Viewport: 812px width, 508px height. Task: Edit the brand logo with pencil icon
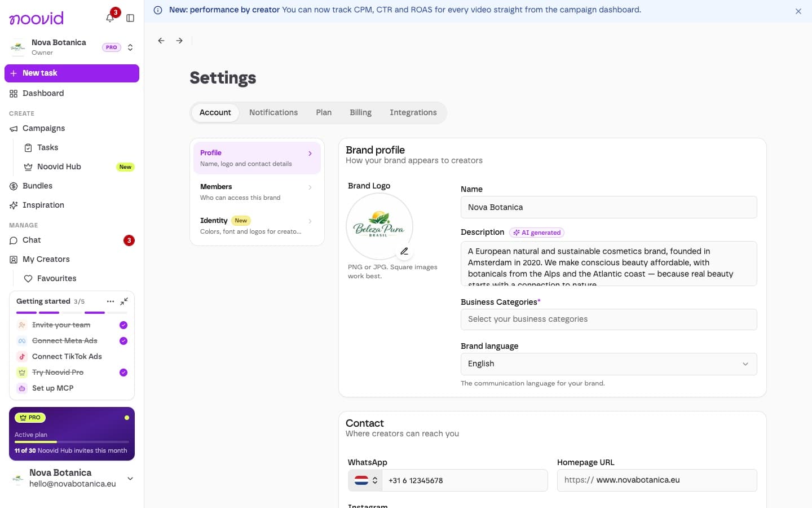(x=404, y=251)
